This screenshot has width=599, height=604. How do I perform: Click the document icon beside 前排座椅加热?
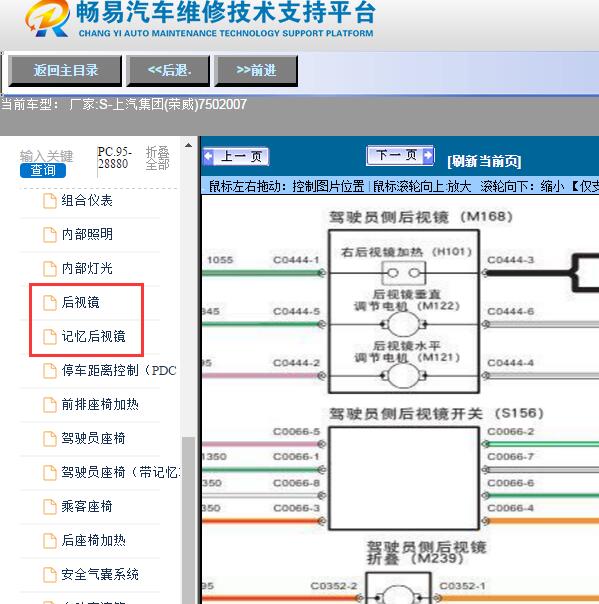[50, 405]
